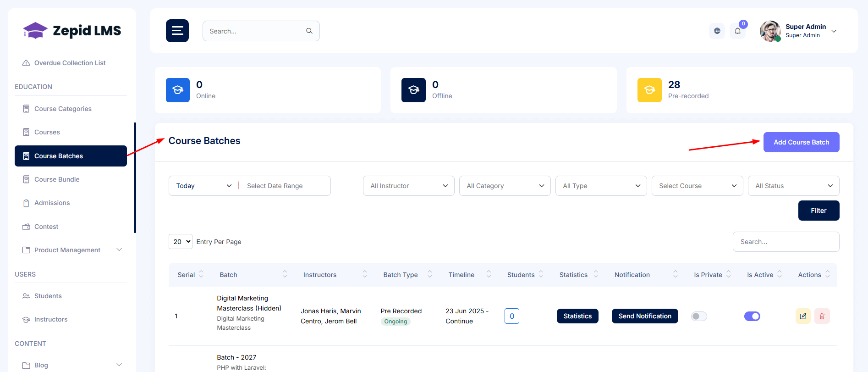Open the All Instructor dropdown

(409, 186)
